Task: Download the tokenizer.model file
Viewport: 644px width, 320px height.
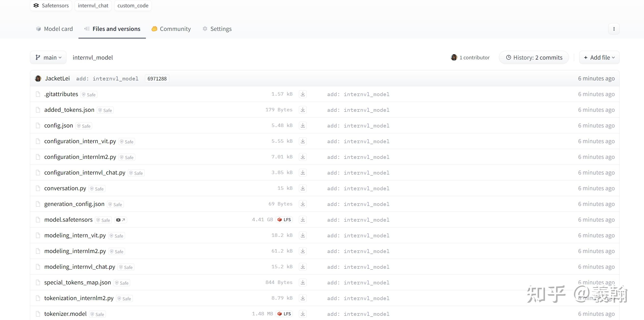Action: [x=303, y=314]
